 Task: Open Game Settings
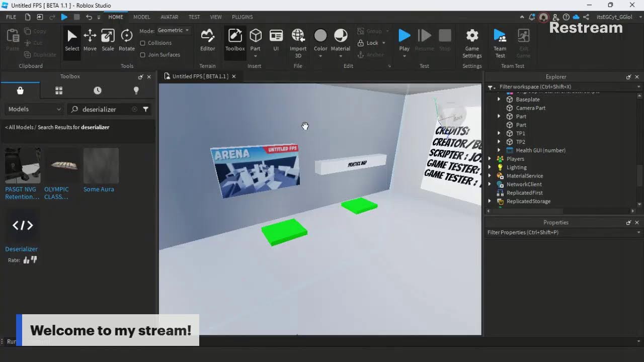pyautogui.click(x=472, y=43)
